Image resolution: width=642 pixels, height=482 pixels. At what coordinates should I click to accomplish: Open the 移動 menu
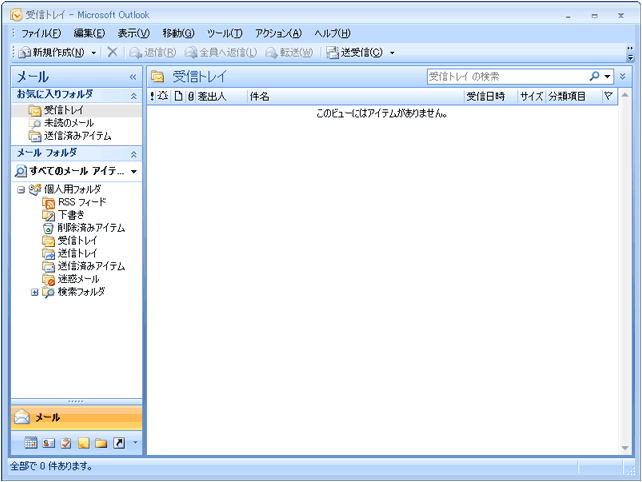(178, 33)
